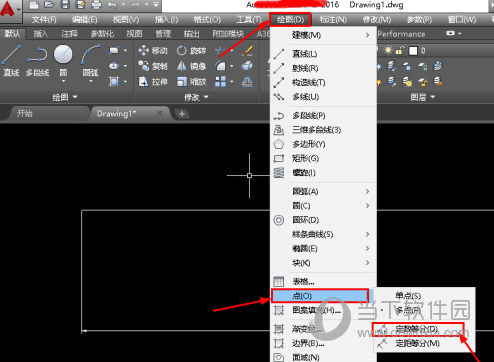This screenshot has width=494, height=362.
Task: Open the quick access toolbar customize dropdown
Action: (156, 5)
